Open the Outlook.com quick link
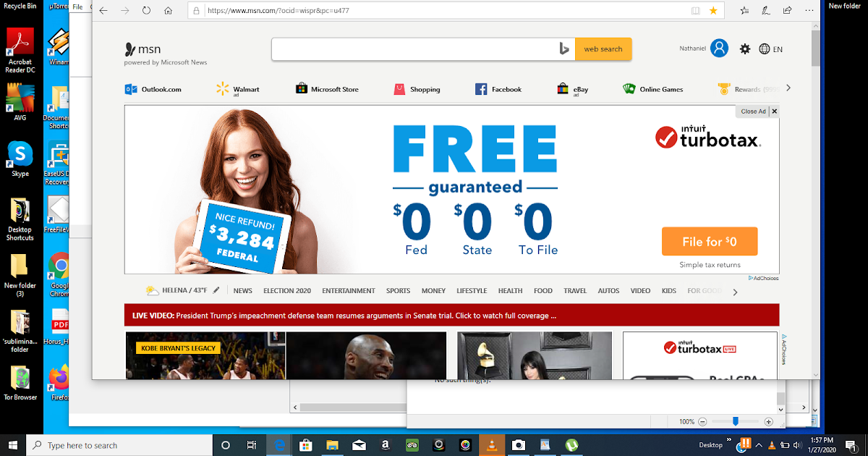Image resolution: width=868 pixels, height=456 pixels. coord(153,89)
